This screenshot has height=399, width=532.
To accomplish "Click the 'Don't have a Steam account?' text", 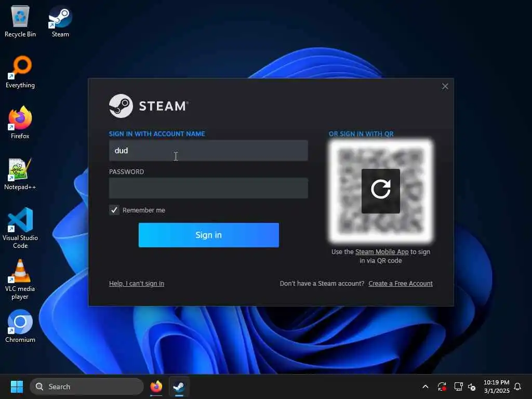I will coord(322,283).
